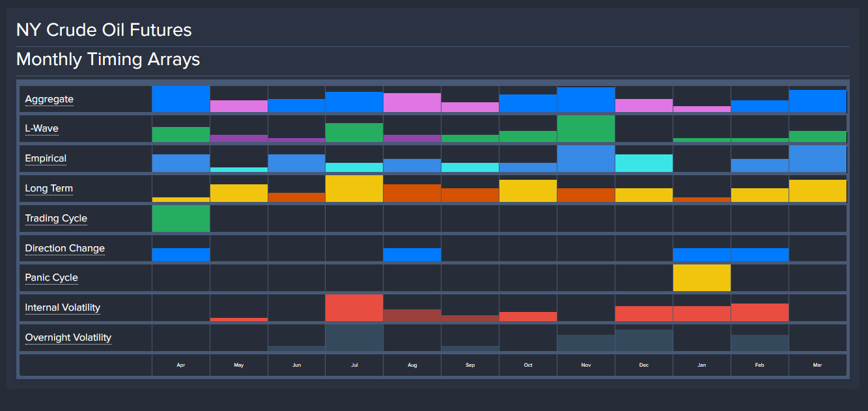This screenshot has height=411, width=868.
Task: Select the blue Direction Change bar in August
Action: (x=412, y=255)
